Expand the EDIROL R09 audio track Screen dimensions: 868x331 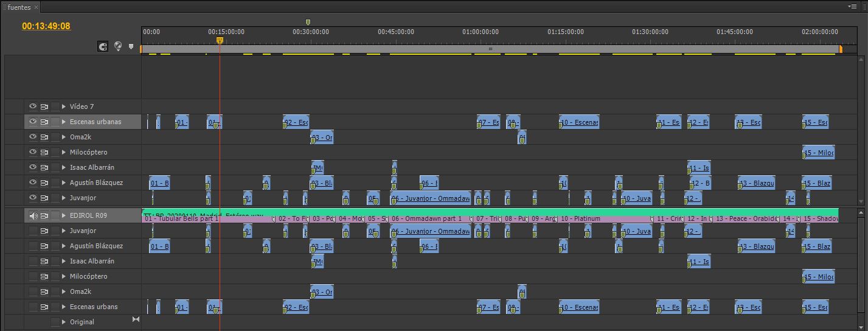pos(64,215)
